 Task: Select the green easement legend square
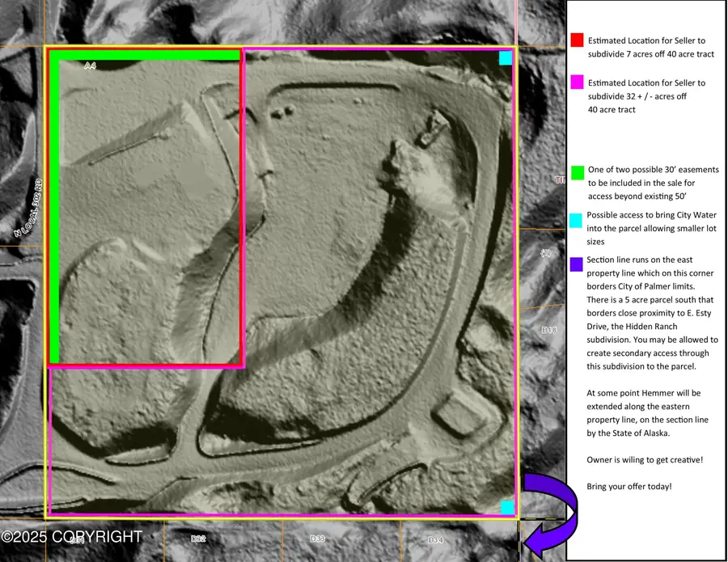tap(577, 171)
